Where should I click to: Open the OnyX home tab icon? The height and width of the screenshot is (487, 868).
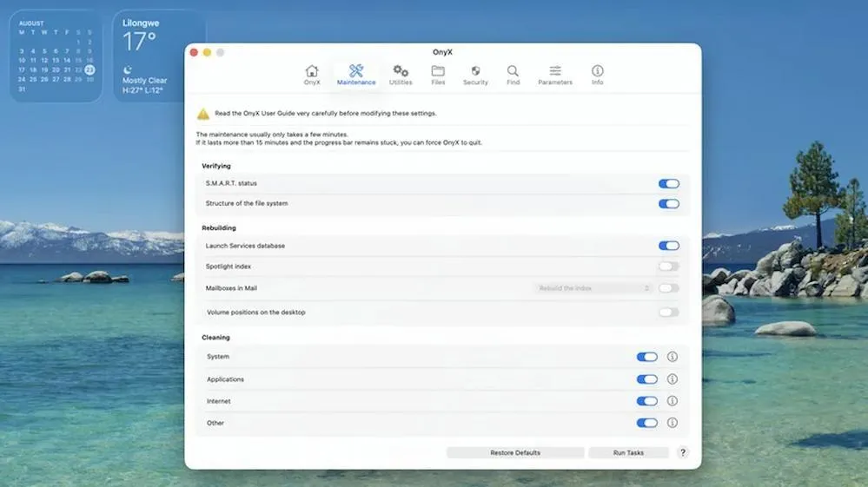click(312, 71)
